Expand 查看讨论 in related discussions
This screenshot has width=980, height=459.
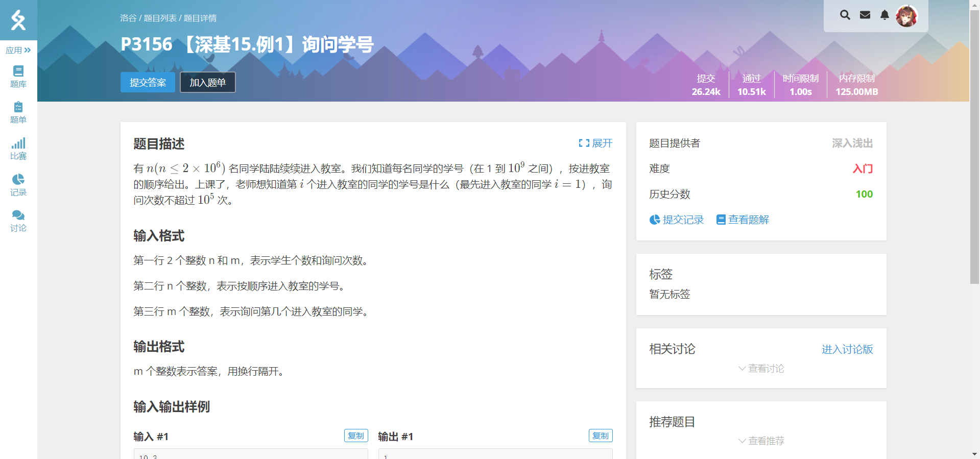tap(761, 369)
